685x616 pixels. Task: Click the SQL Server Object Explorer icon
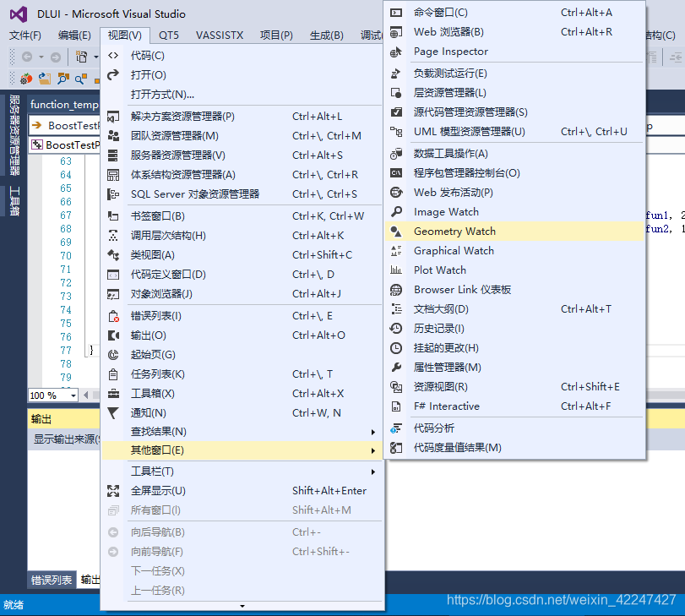pyautogui.click(x=113, y=194)
